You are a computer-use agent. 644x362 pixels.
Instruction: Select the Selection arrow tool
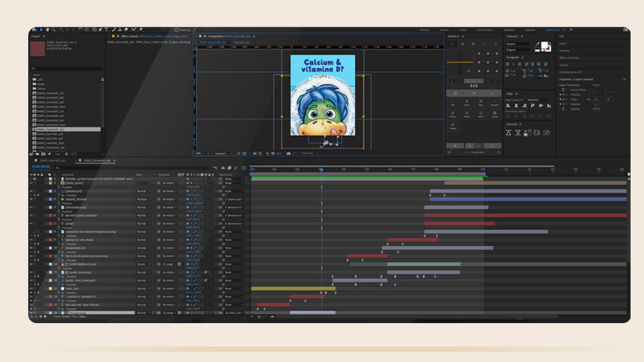[x=42, y=30]
